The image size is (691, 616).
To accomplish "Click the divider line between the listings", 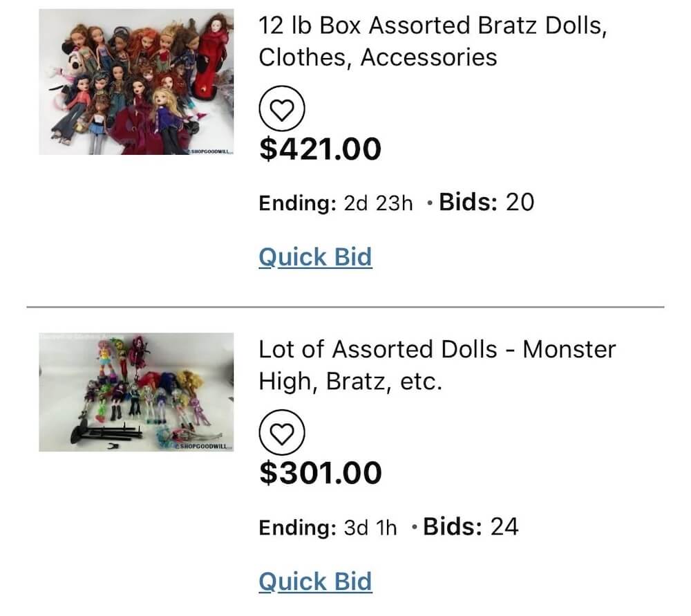I will point(345,307).
